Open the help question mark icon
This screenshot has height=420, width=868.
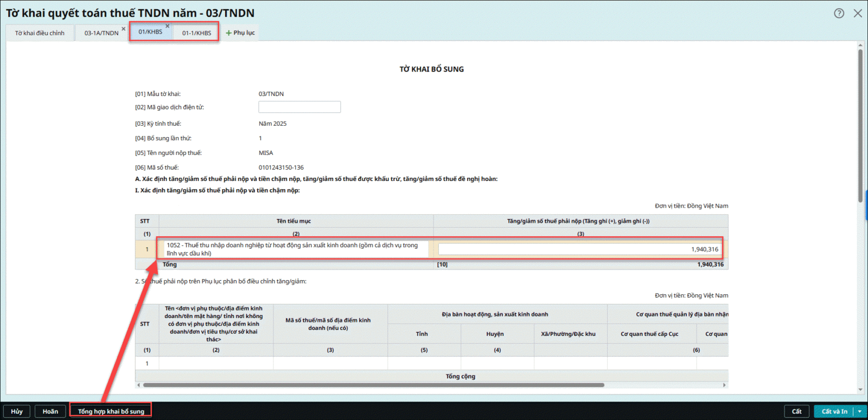[x=839, y=14]
